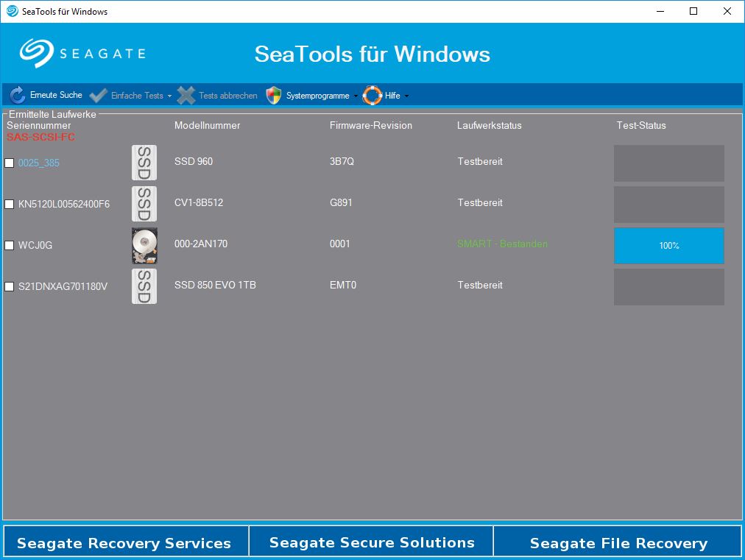Screen dimensions: 745x560
Task: Click Testbereit status for SSD 850 EVO 1TB
Action: 480,285
